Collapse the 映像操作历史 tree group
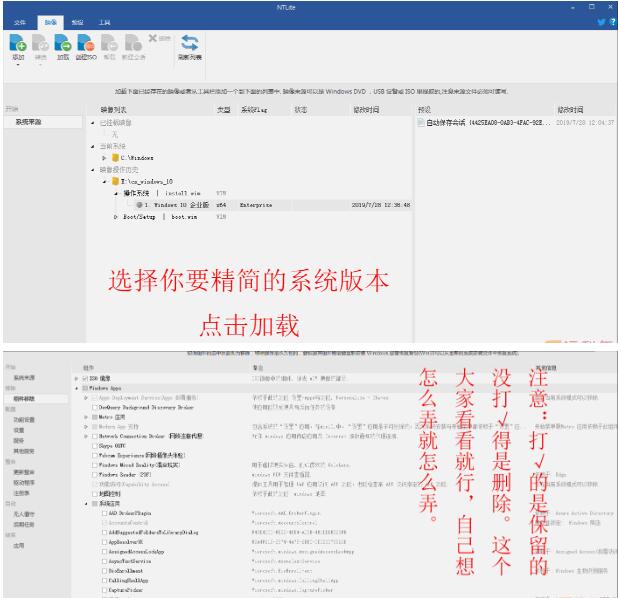618x598 pixels. [x=93, y=170]
